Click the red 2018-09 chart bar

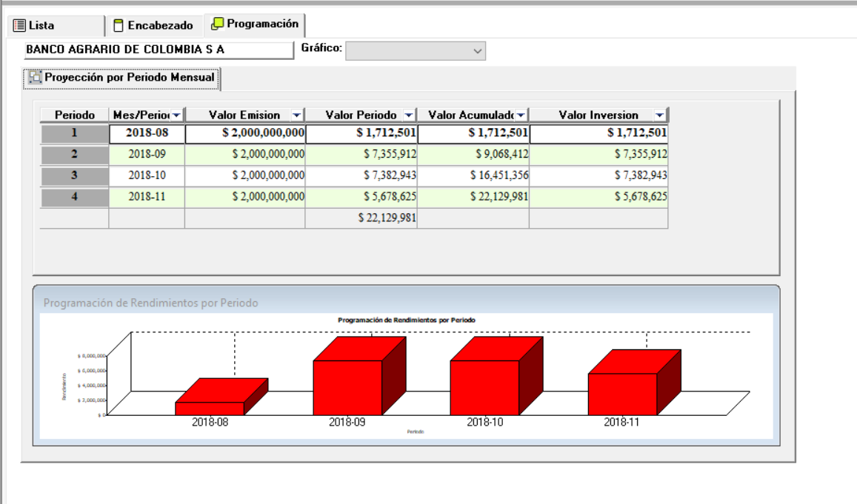(348, 386)
